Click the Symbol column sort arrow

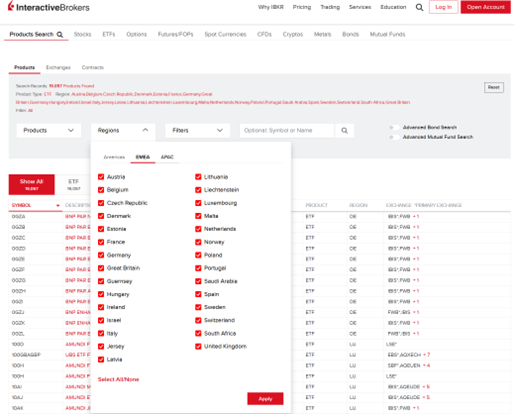pos(58,205)
